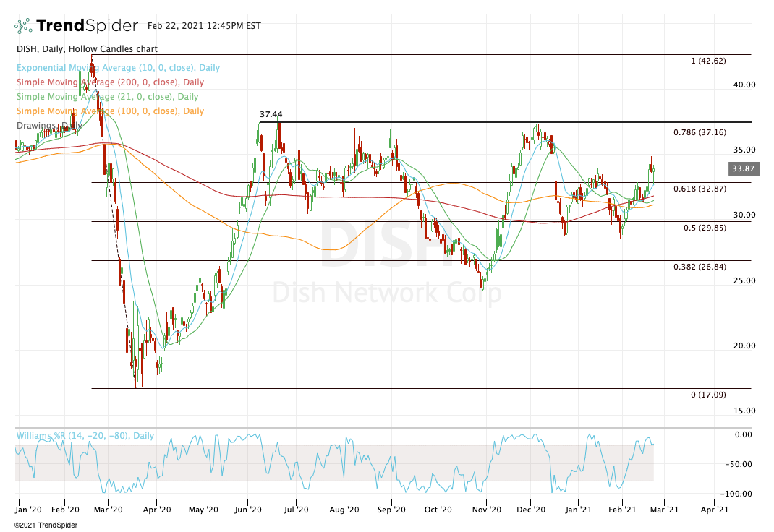Image resolution: width=774 pixels, height=532 pixels.
Task: Click the Feb '21 date axis label
Action: 623,510
